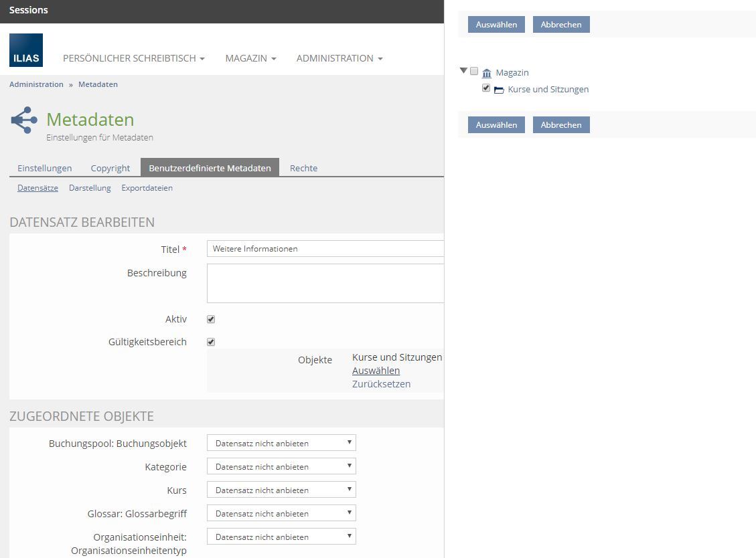Disable the Gültigkeitsbereich checkbox

211,342
